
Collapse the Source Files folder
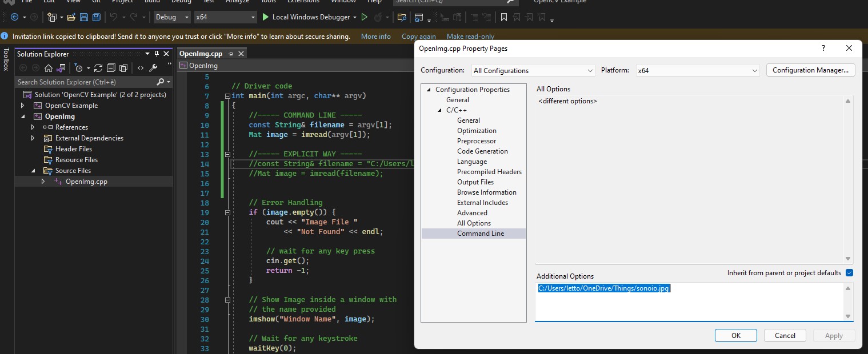click(33, 171)
